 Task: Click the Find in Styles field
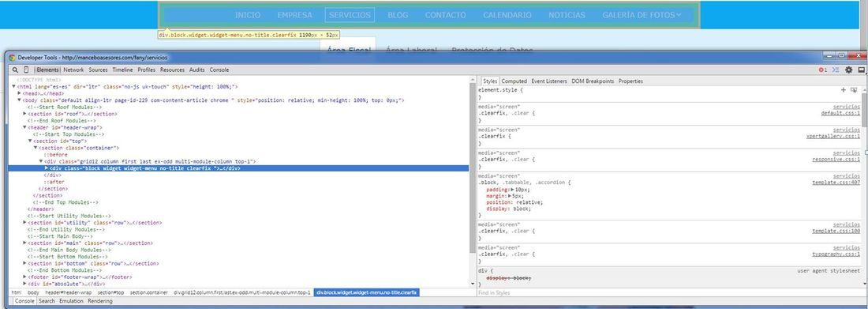(670, 292)
